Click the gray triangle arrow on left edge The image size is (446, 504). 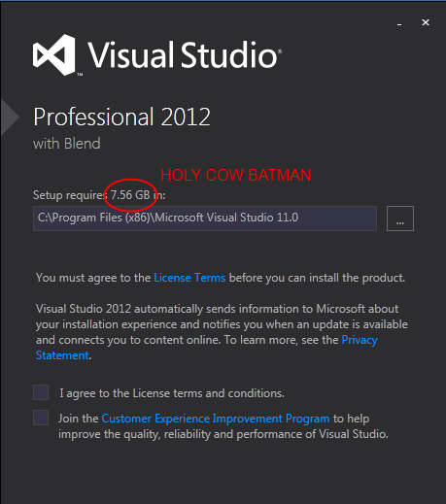10,117
